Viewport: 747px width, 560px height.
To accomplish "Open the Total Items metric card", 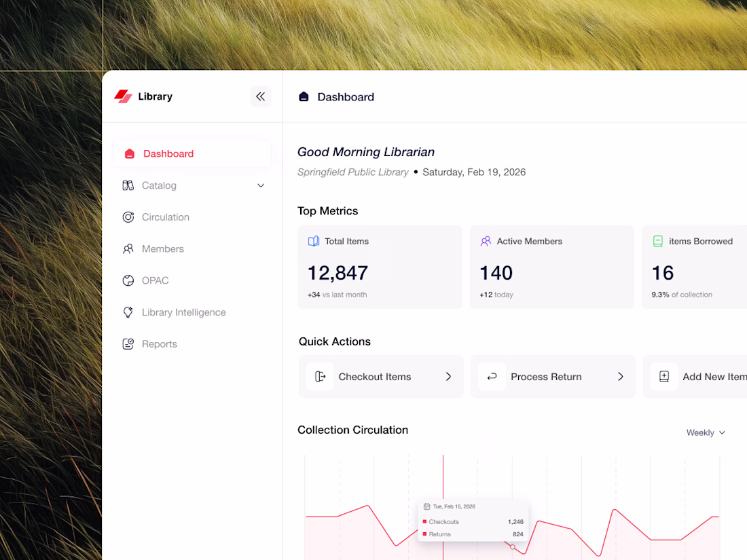I will pyautogui.click(x=380, y=267).
